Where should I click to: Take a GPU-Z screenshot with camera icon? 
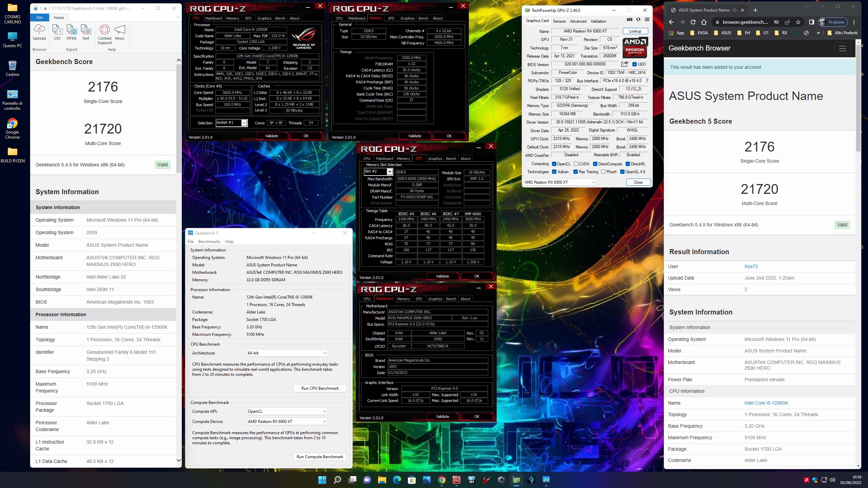click(x=629, y=20)
